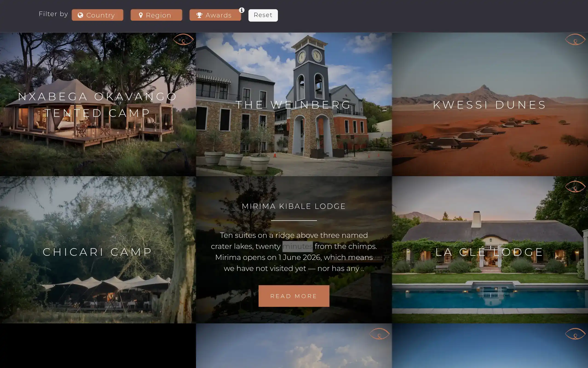Open the Region filter dropdown
This screenshot has height=368, width=588.
click(156, 15)
